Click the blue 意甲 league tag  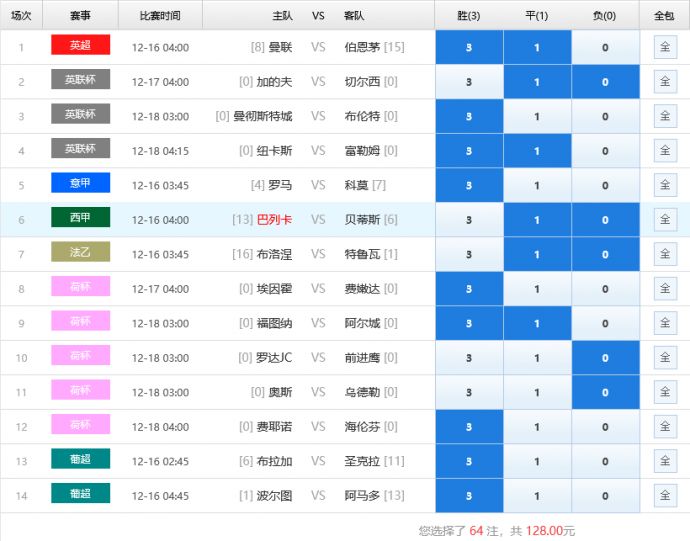tap(80, 184)
